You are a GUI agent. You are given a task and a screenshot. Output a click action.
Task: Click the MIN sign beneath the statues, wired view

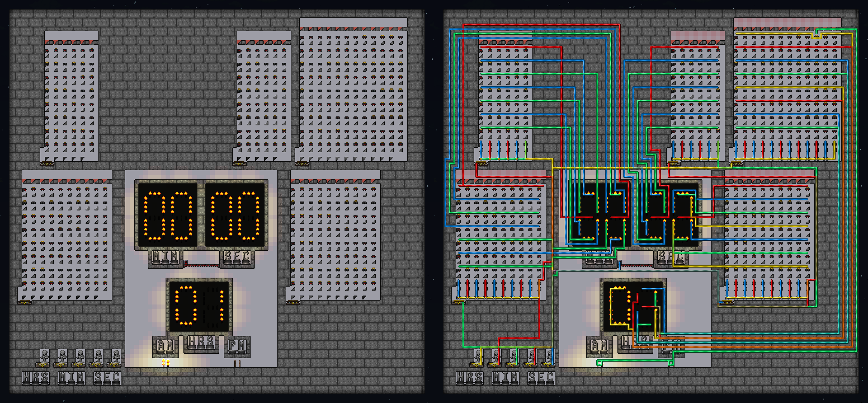(x=505, y=378)
